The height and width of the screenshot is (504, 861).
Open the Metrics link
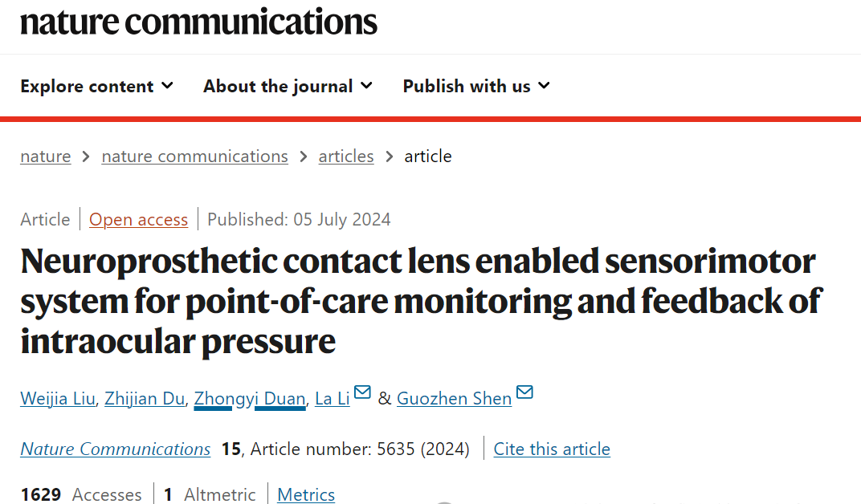[306, 494]
